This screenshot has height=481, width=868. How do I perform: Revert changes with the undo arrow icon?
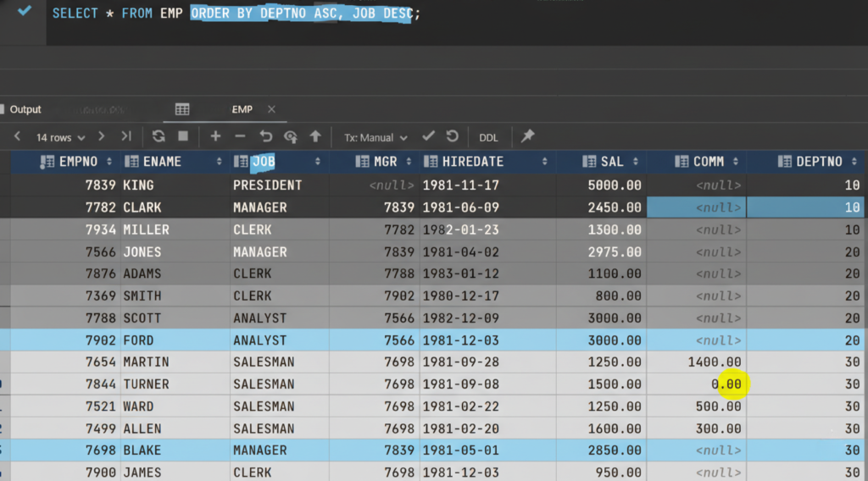point(265,136)
